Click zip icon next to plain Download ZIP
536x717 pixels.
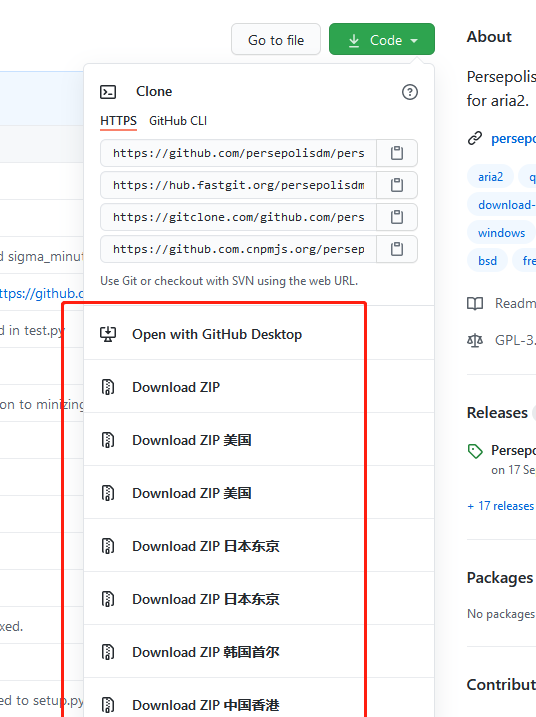(x=108, y=387)
